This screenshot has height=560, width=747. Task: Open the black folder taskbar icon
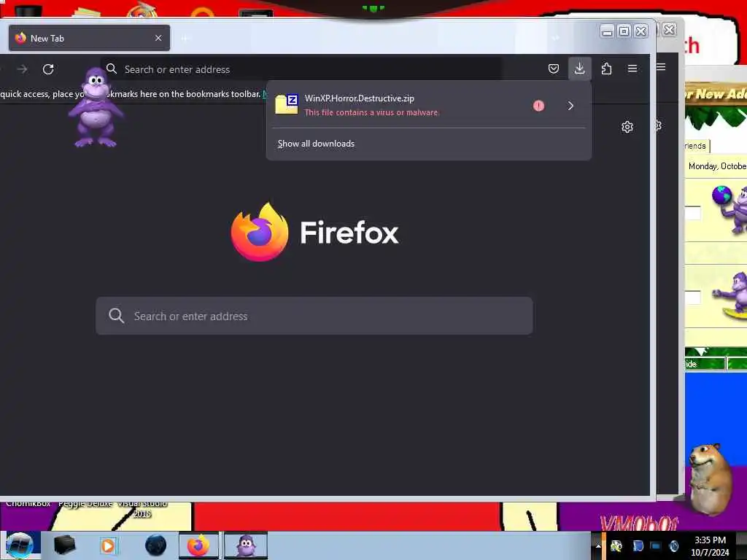pyautogui.click(x=64, y=545)
